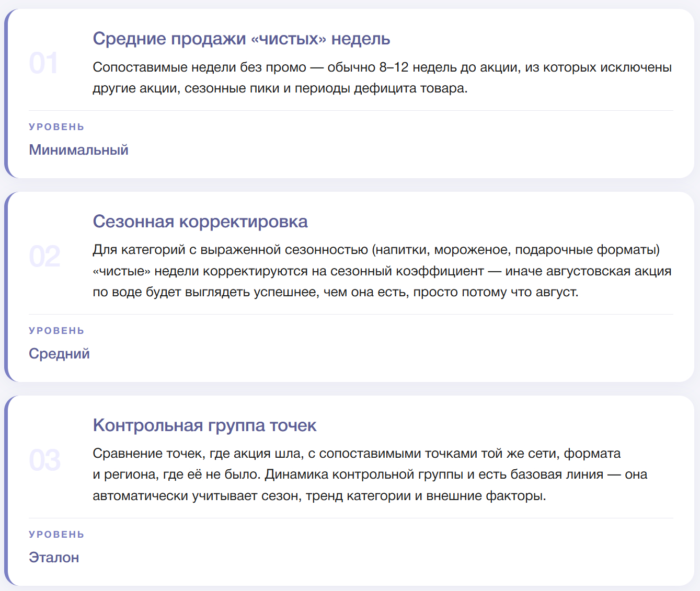Click the paragraph starting «Сопоставимые недели без промо»
700x591 pixels.
(382, 78)
